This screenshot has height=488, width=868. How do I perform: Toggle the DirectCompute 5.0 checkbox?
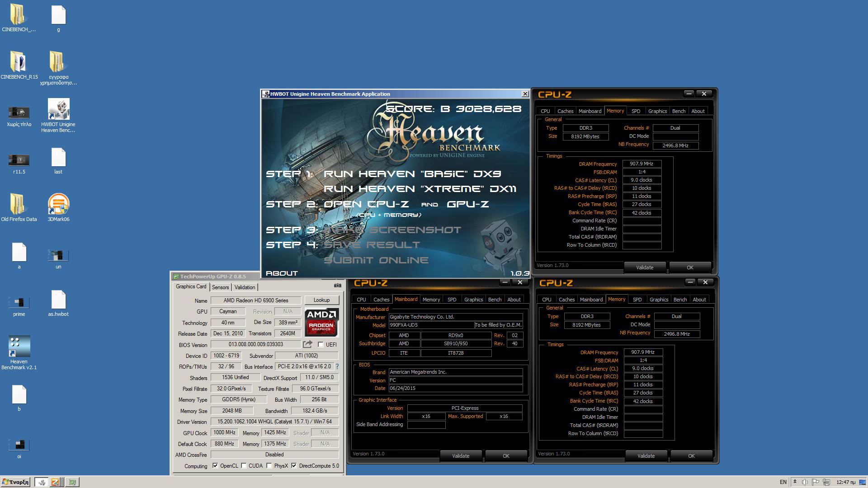click(x=294, y=466)
